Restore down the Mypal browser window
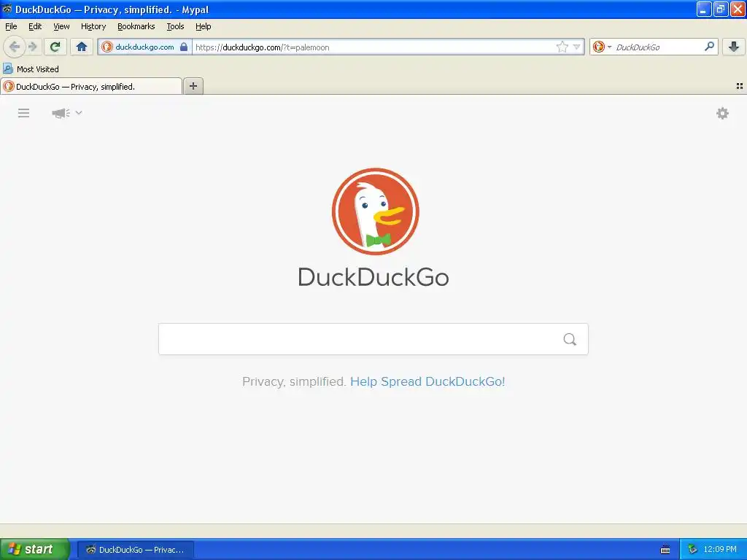 pos(721,9)
